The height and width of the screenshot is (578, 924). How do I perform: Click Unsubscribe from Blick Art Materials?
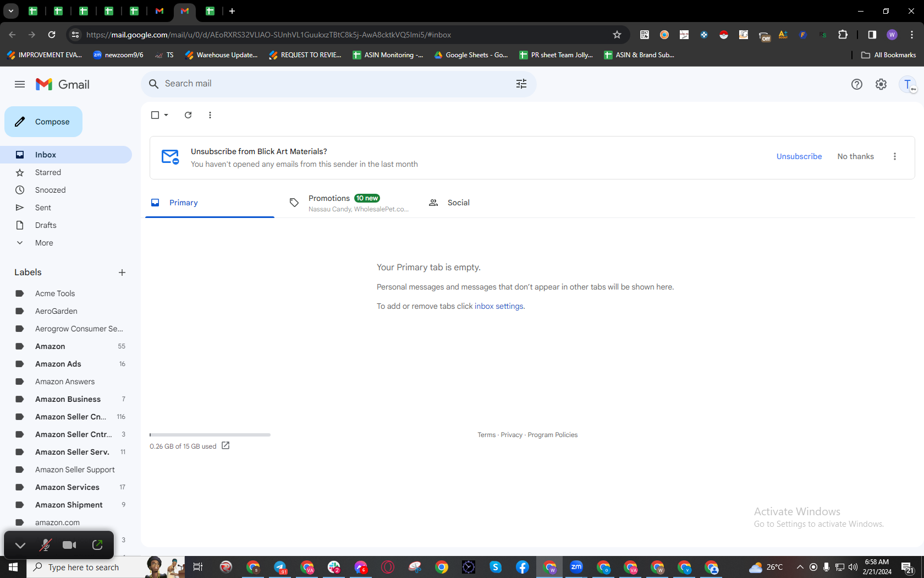(799, 156)
